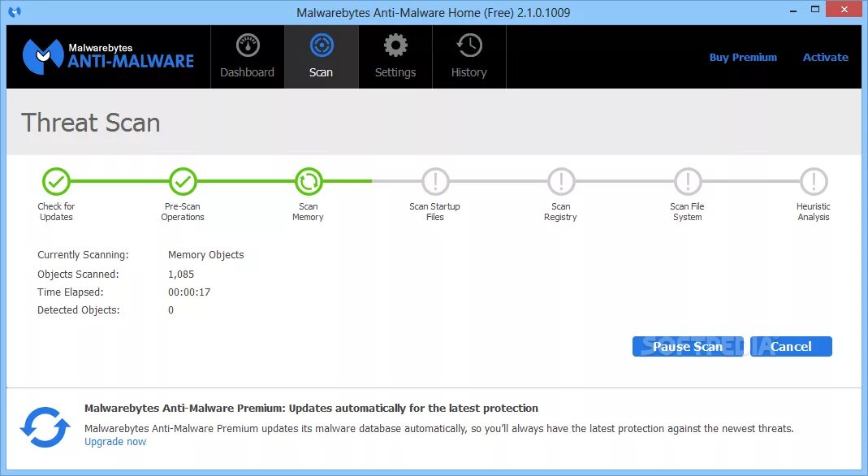Click the 'Scan Registry' step label

561,211
